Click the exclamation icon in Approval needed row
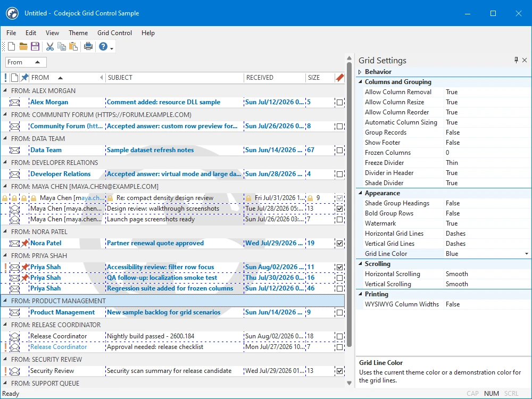 [x=5, y=347]
